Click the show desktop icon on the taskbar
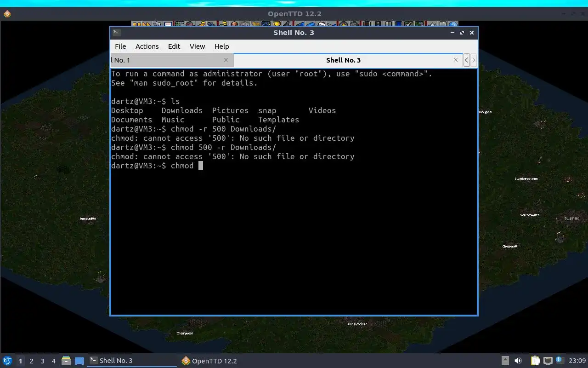Viewport: 588px width, 368px height. tap(79, 361)
